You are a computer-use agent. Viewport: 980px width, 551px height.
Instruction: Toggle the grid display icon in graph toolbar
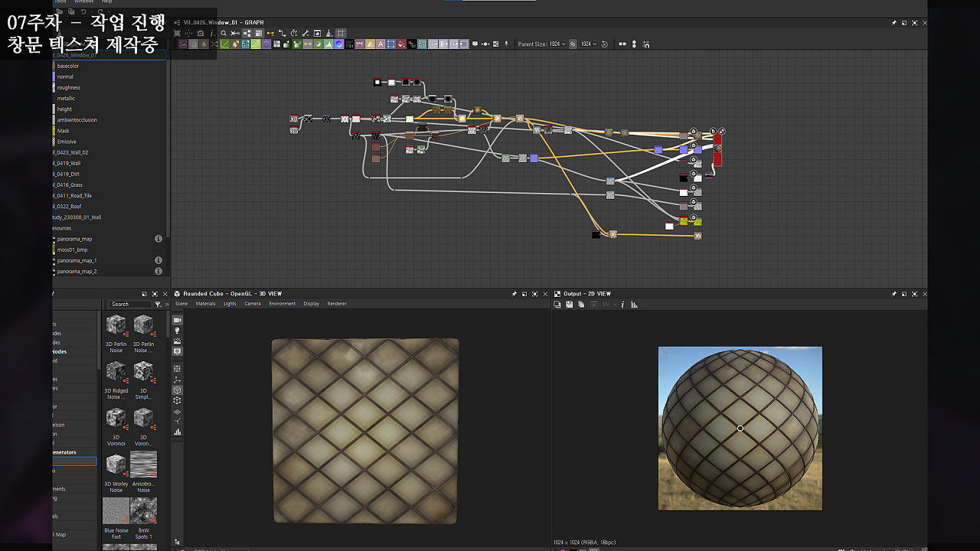point(341,33)
